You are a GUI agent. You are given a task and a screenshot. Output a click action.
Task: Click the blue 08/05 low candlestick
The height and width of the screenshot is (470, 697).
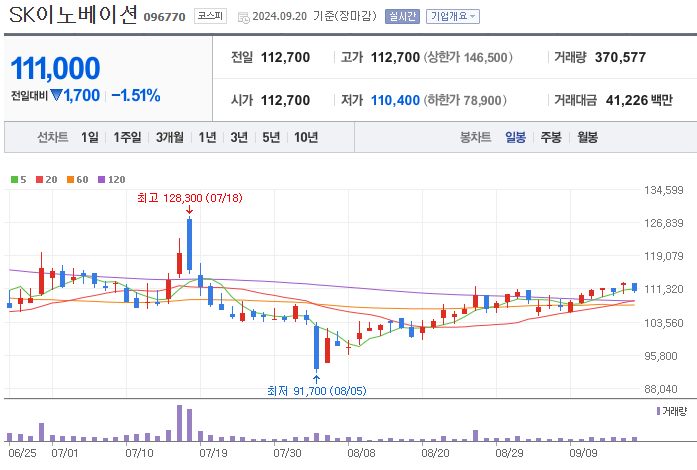pos(316,348)
